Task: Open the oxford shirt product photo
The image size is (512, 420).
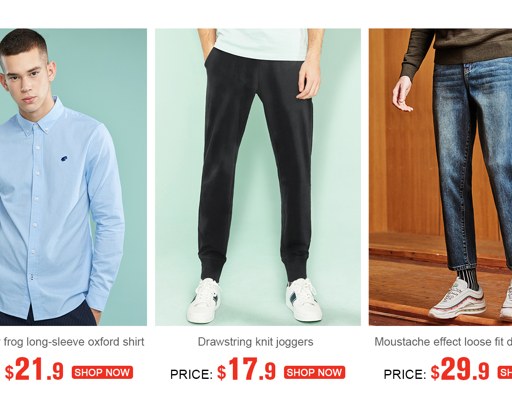Action: click(x=74, y=177)
